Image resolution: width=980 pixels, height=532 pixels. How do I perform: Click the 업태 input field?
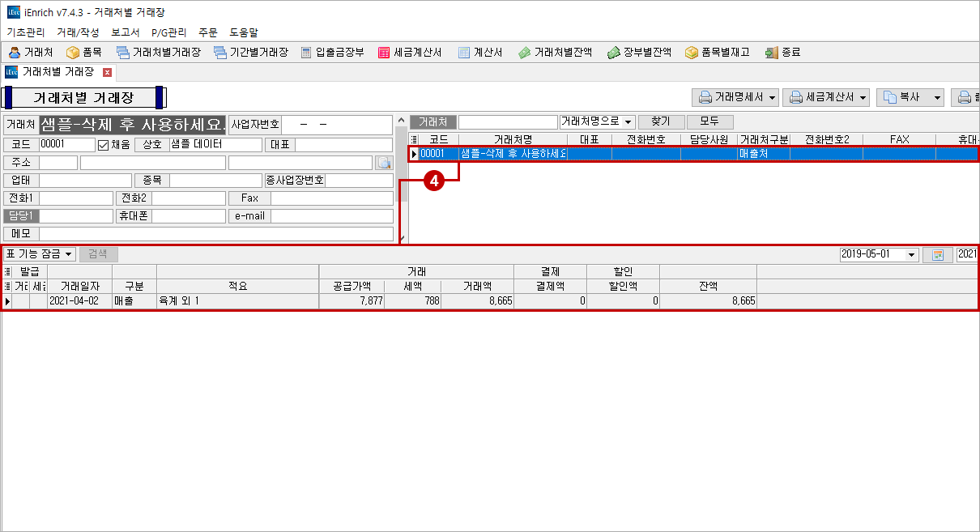[85, 181]
